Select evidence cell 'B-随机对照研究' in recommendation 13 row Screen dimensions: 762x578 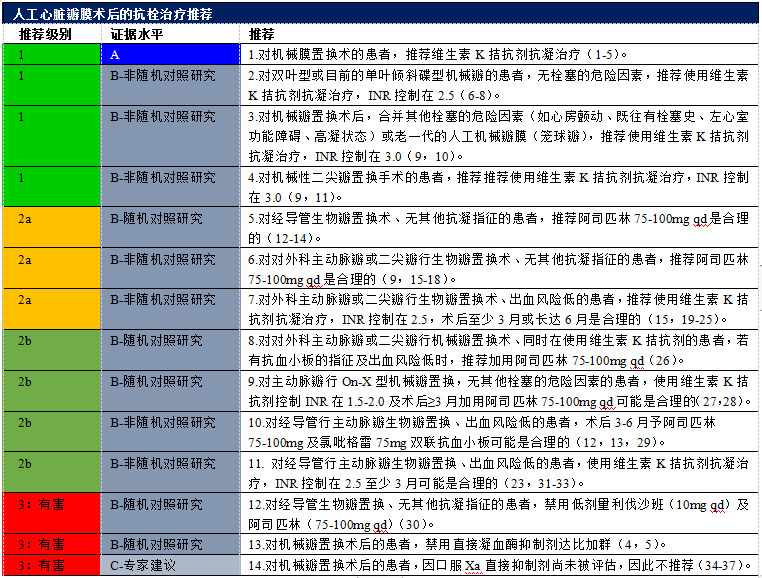(171, 544)
